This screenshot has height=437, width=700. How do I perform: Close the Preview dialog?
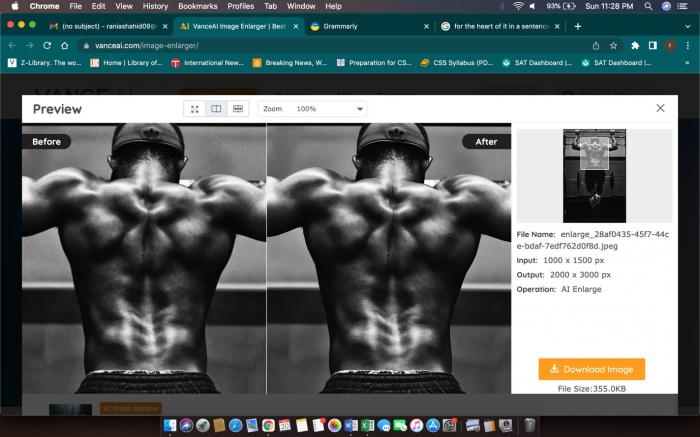tap(660, 108)
